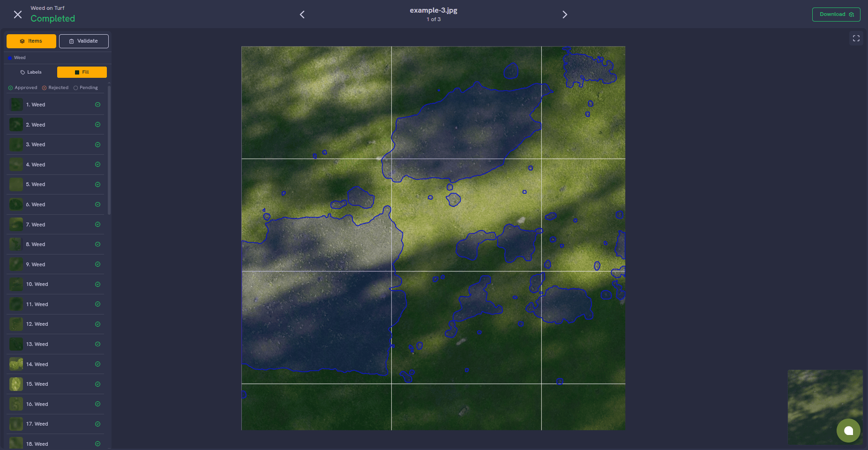868x450 pixels.
Task: Go to the next image
Action: 565,15
